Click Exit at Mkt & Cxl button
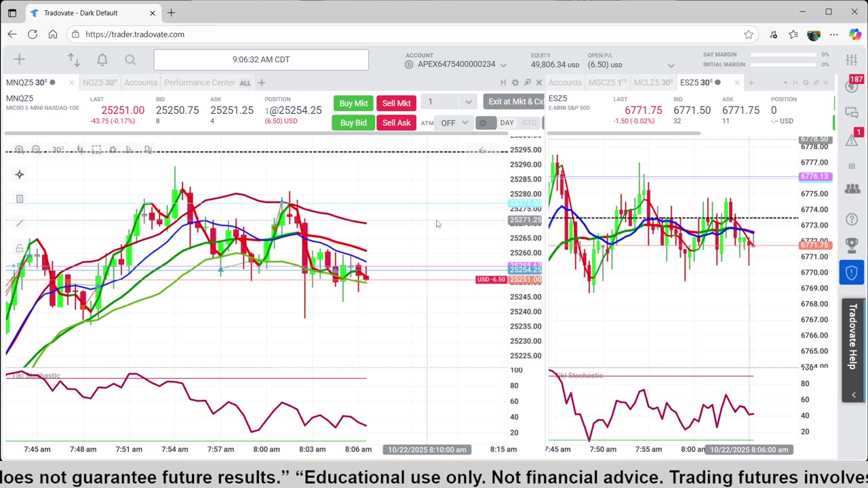This screenshot has height=488, width=868. (x=513, y=102)
